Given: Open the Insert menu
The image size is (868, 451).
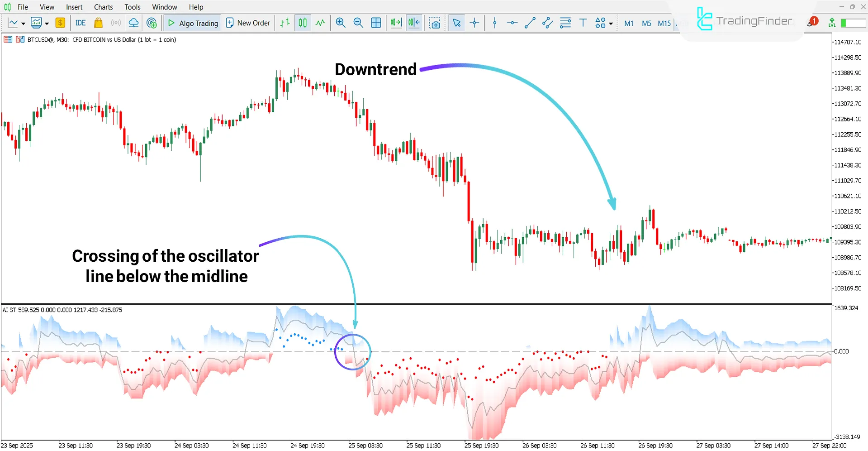Looking at the screenshot, I should 74,7.
